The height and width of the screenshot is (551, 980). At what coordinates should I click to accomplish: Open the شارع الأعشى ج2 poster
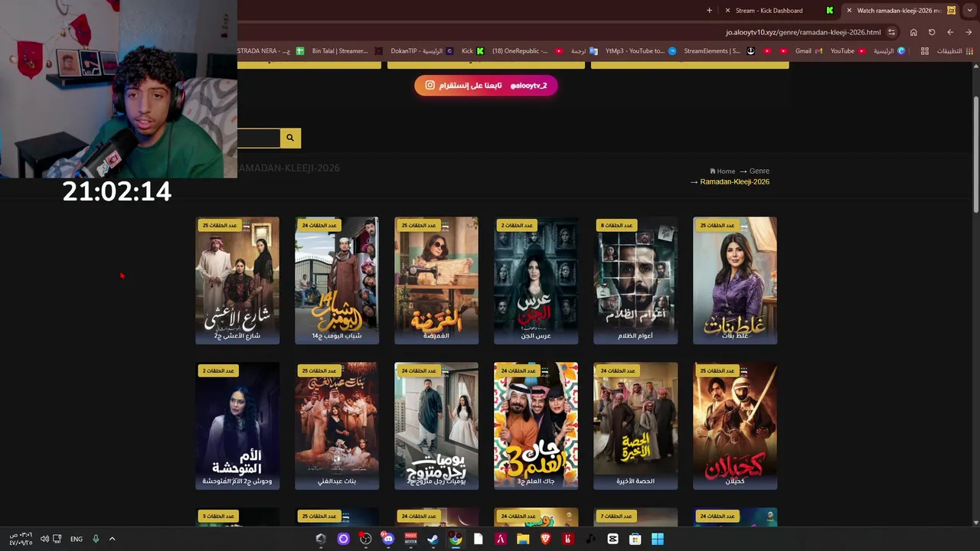(x=237, y=280)
